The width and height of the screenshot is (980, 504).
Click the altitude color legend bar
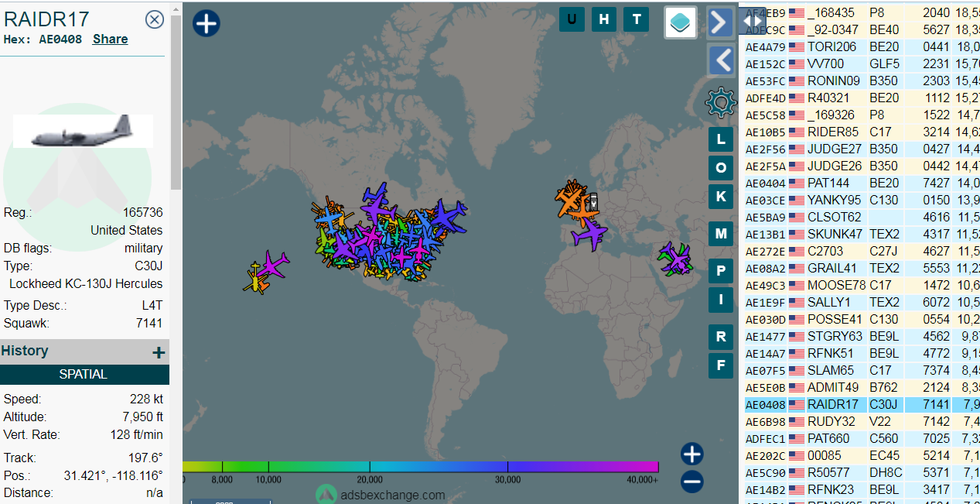(421, 467)
